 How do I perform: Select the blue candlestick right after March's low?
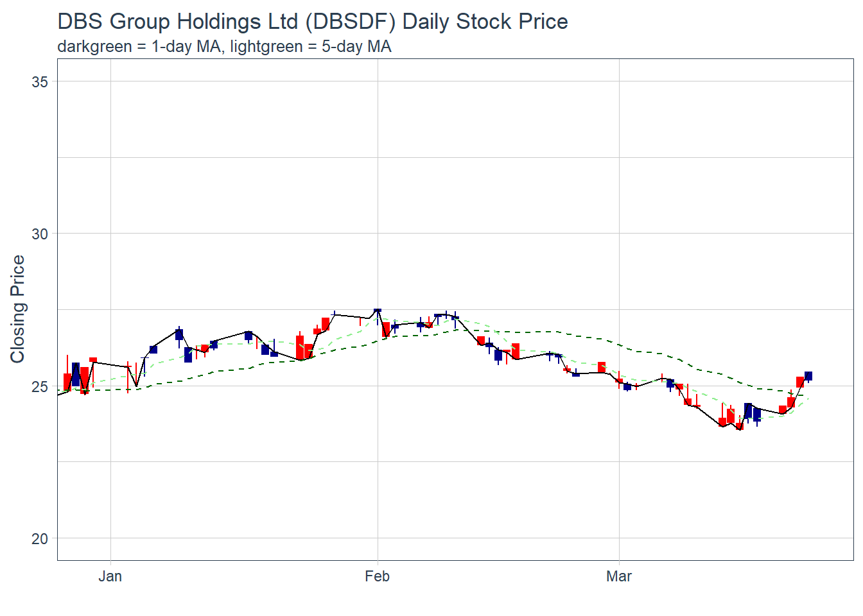coord(748,411)
